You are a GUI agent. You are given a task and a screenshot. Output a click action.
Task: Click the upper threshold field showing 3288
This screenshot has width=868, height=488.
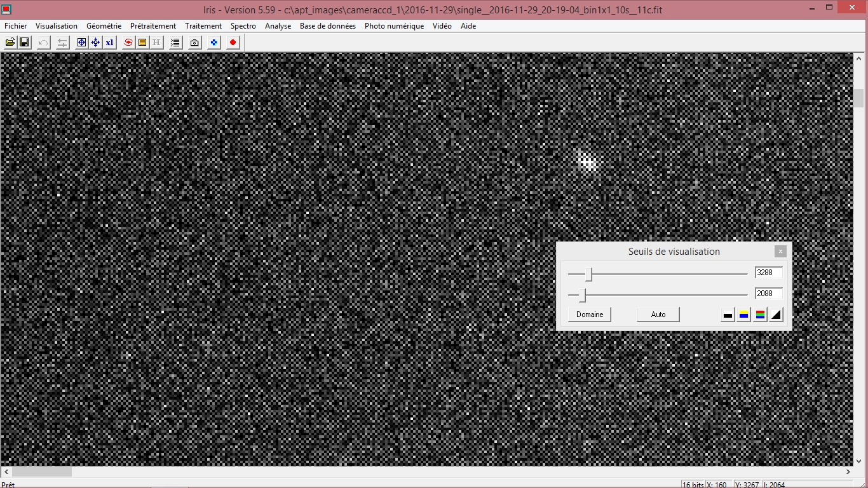tap(769, 273)
